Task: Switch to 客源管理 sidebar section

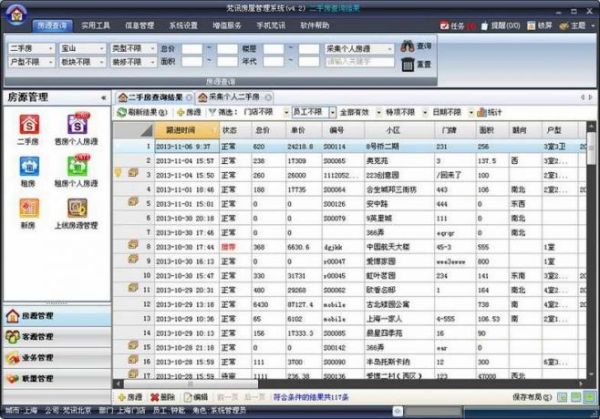Action: [38, 337]
